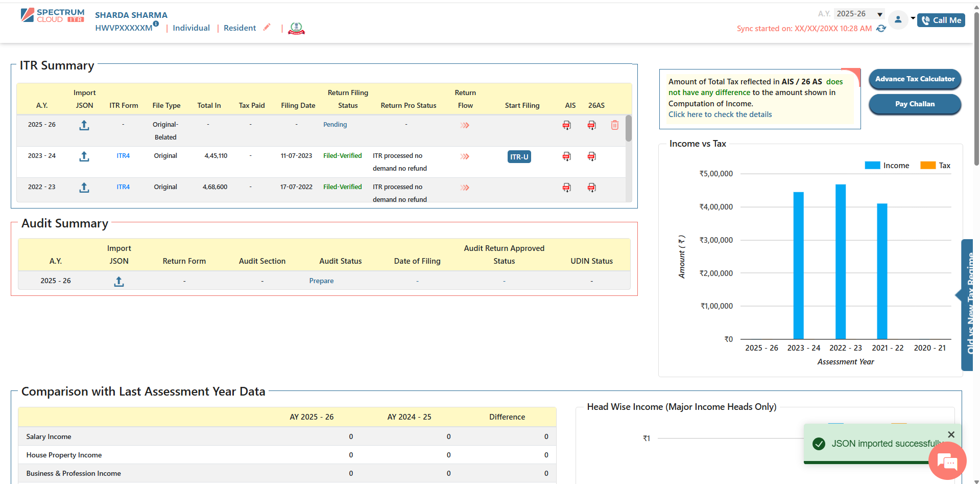
Task: Upload JSON in Audit Summary 2025-26 row
Action: click(119, 281)
